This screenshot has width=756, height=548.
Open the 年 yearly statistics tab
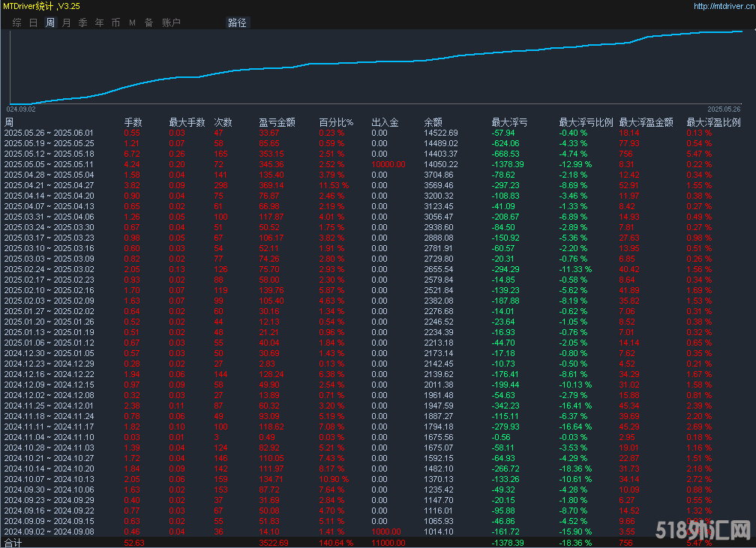(x=99, y=22)
